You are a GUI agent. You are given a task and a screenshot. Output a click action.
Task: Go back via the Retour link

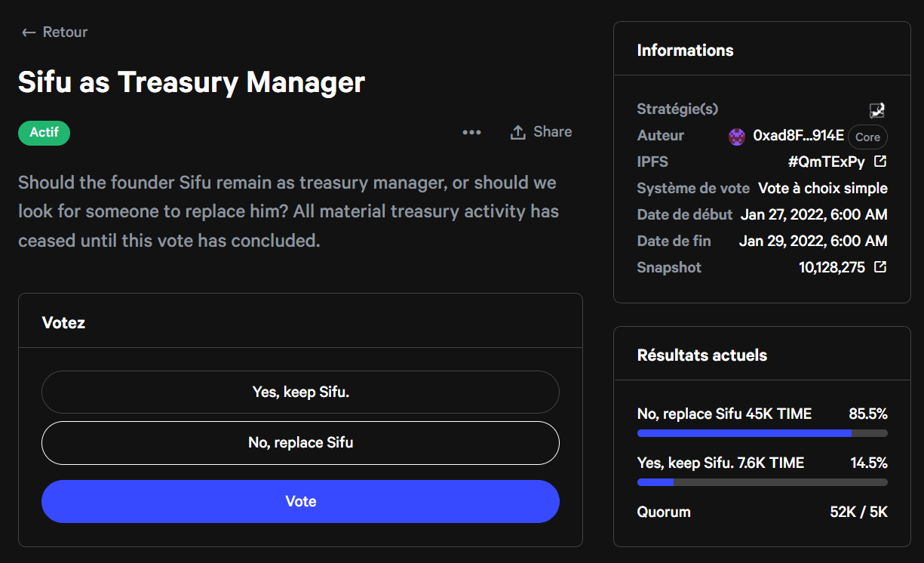65,32
